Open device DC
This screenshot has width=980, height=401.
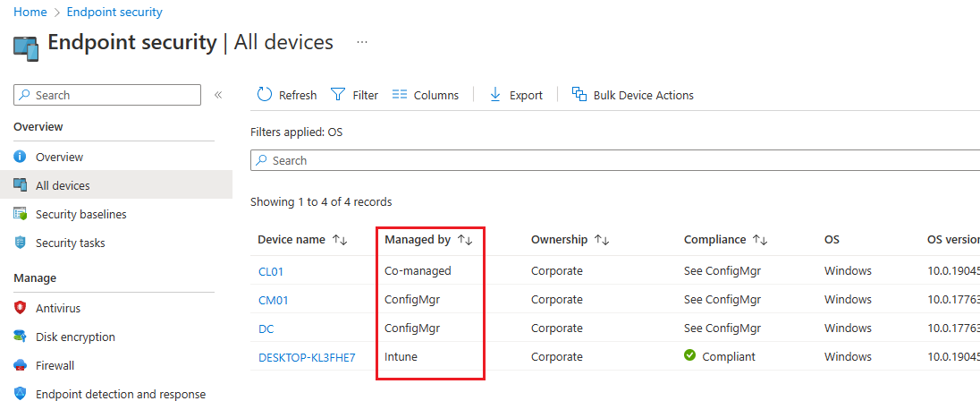click(266, 328)
